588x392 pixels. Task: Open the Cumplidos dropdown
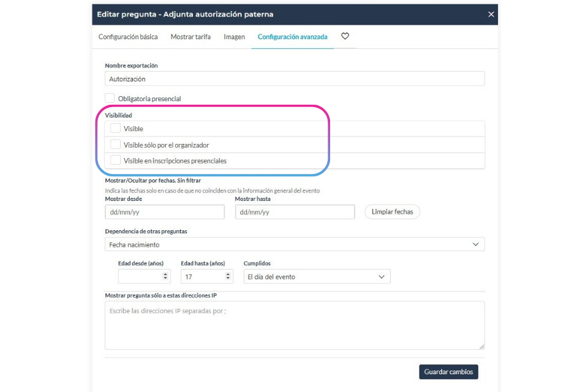(317, 276)
